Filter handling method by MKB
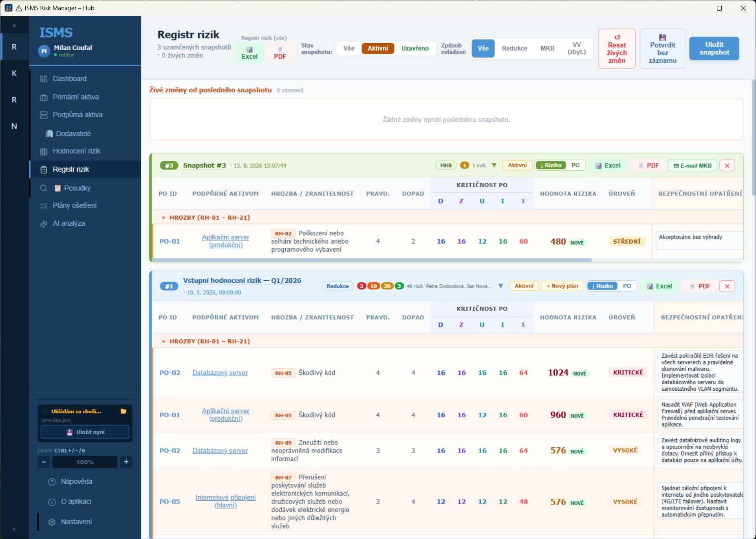Viewport: 756px width, 539px height. (547, 48)
